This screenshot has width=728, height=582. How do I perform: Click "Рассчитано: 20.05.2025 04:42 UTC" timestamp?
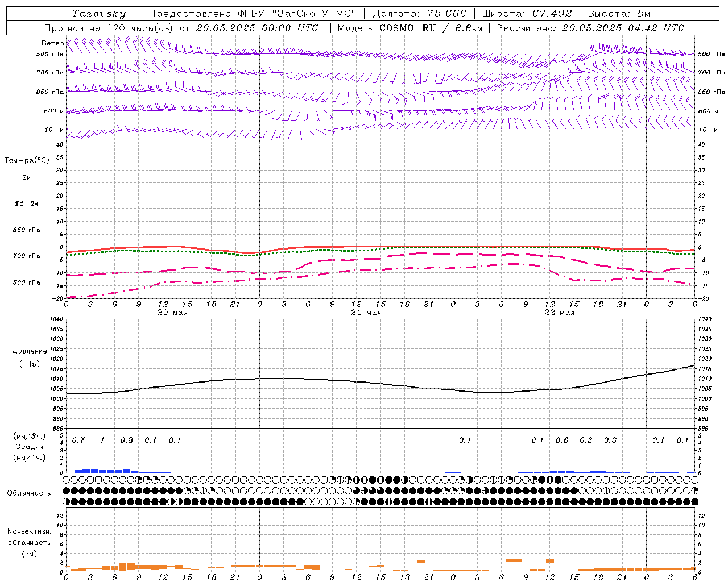click(x=590, y=28)
